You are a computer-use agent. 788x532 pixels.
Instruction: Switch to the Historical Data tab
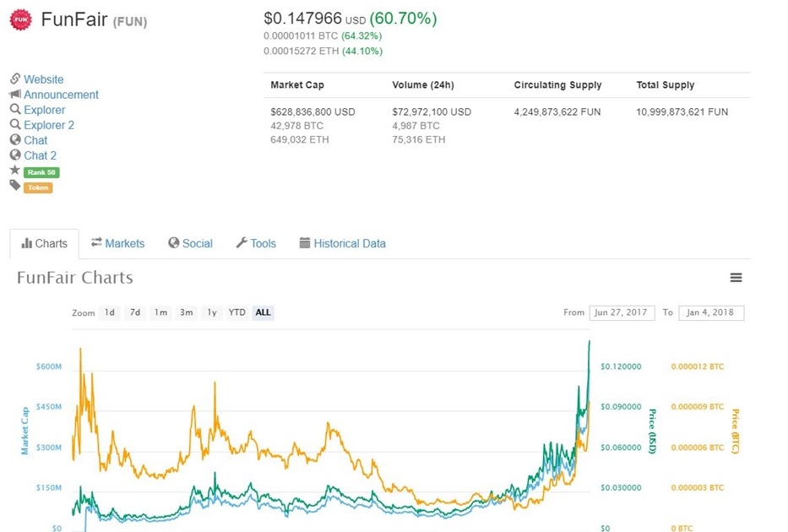343,244
